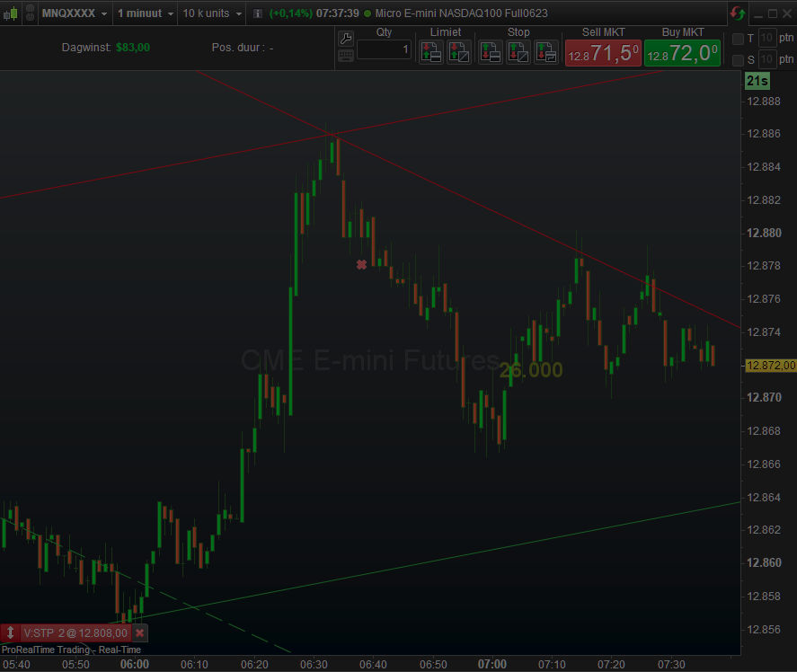Click the 06:00 time axis label
This screenshot has width=797, height=672.
[x=135, y=664]
